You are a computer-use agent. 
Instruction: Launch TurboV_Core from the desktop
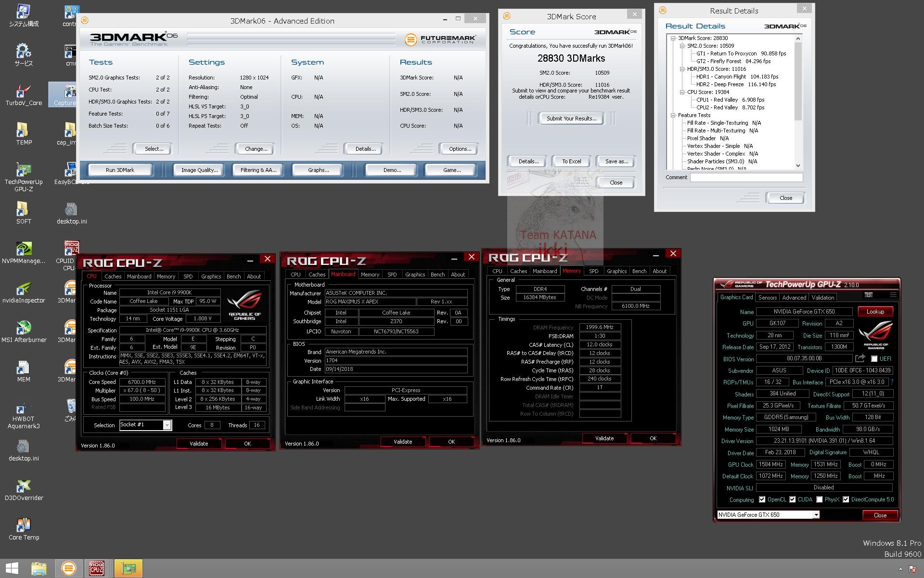(24, 94)
